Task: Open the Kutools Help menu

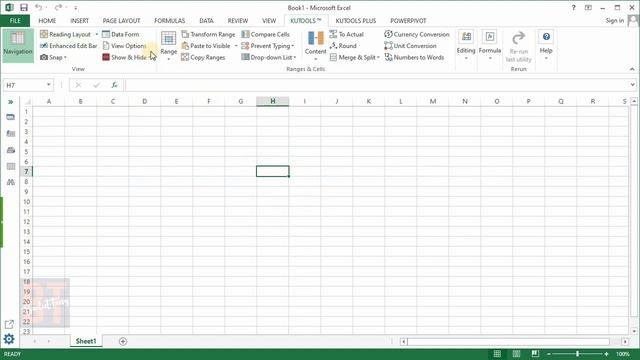Action: (x=546, y=45)
